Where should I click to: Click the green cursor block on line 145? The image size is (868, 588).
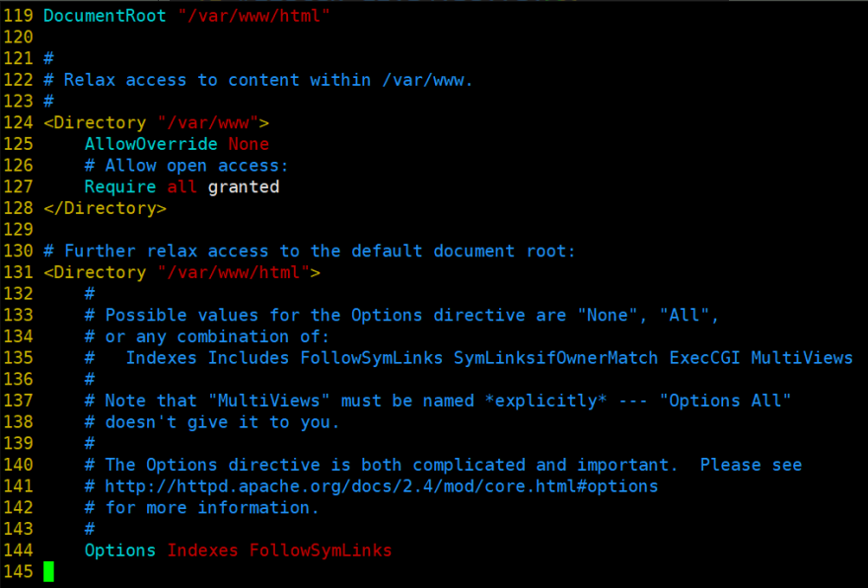tap(48, 571)
